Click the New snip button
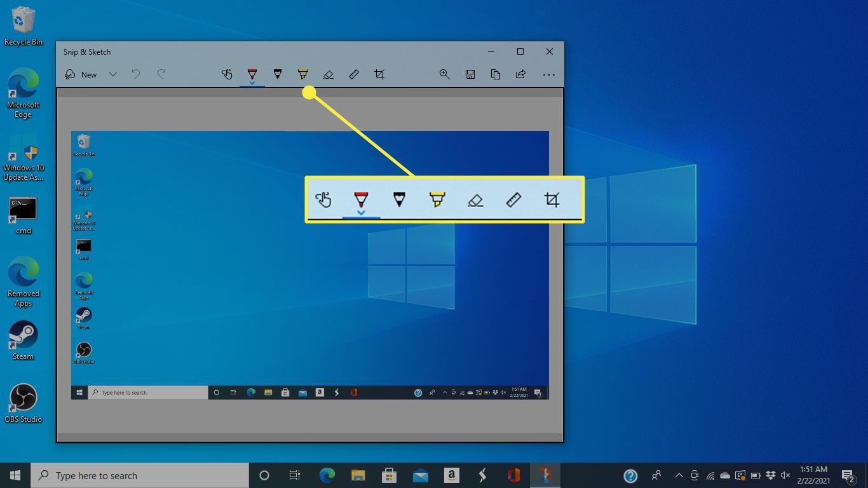 click(81, 74)
